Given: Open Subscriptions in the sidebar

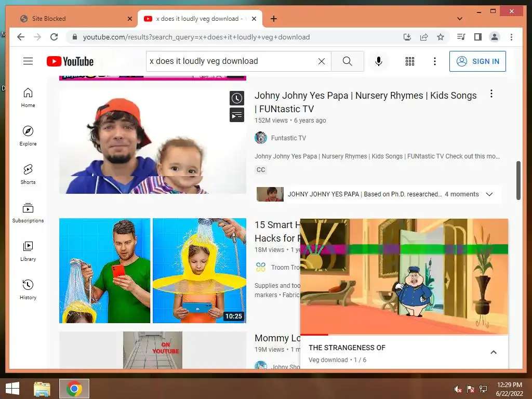Looking at the screenshot, I should [28, 212].
